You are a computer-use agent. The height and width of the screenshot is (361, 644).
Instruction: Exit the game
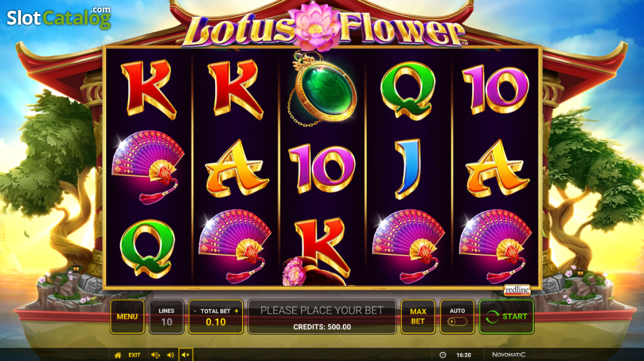tap(134, 355)
